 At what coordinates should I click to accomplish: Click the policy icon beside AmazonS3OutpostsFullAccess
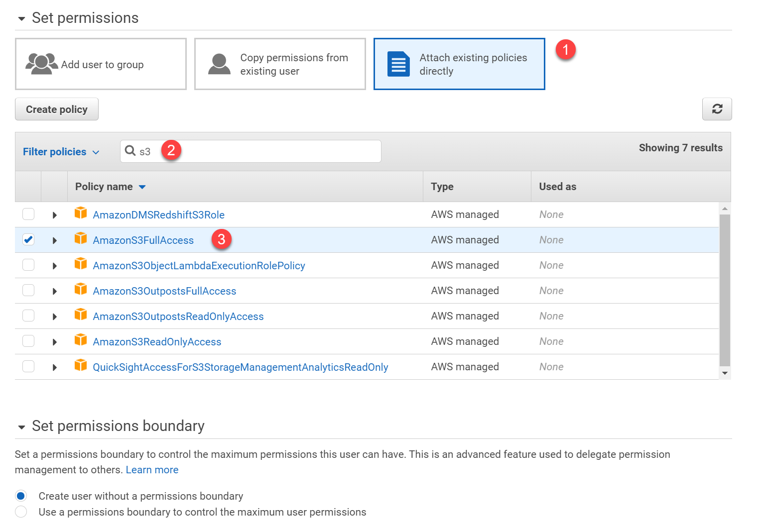[x=81, y=289]
